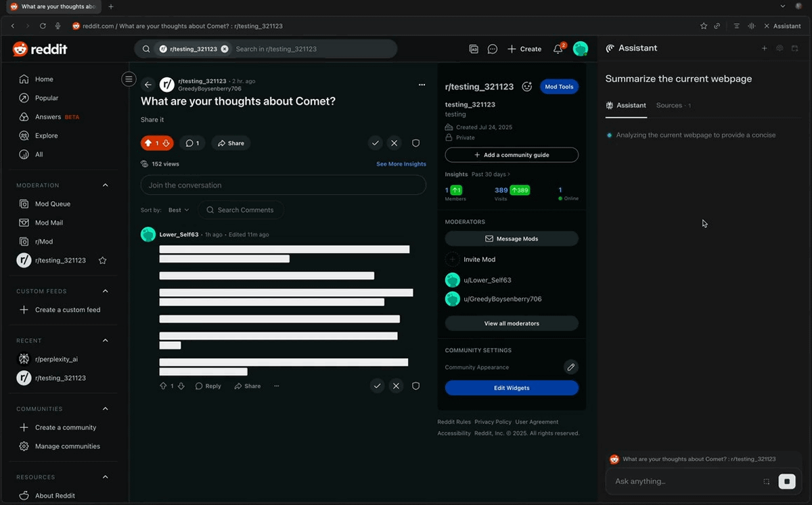Click the advertise icon beside chat
This screenshot has width=812, height=505.
pyautogui.click(x=474, y=49)
